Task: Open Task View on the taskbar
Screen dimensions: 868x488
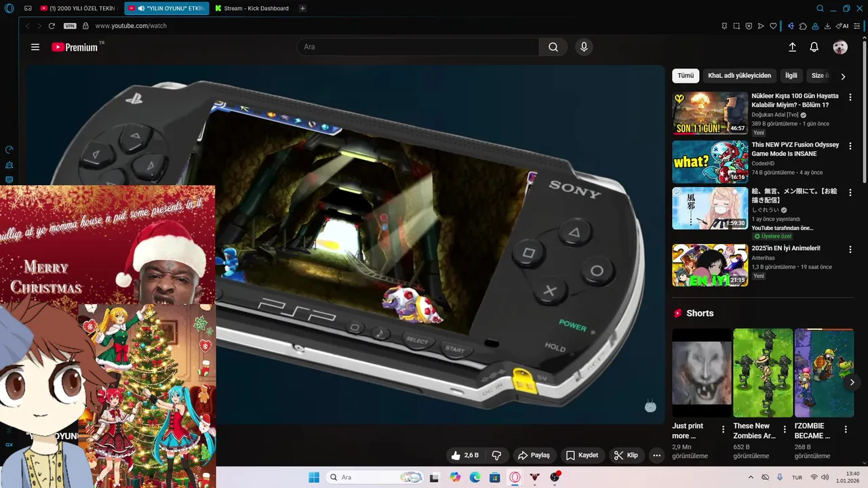Action: pyautogui.click(x=434, y=477)
